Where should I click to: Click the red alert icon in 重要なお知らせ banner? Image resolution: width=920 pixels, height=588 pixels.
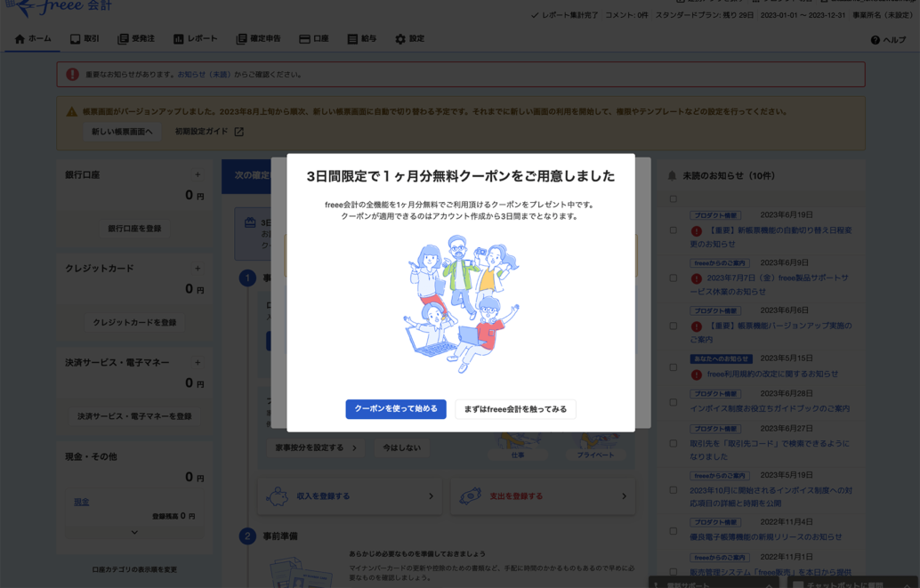pos(72,75)
